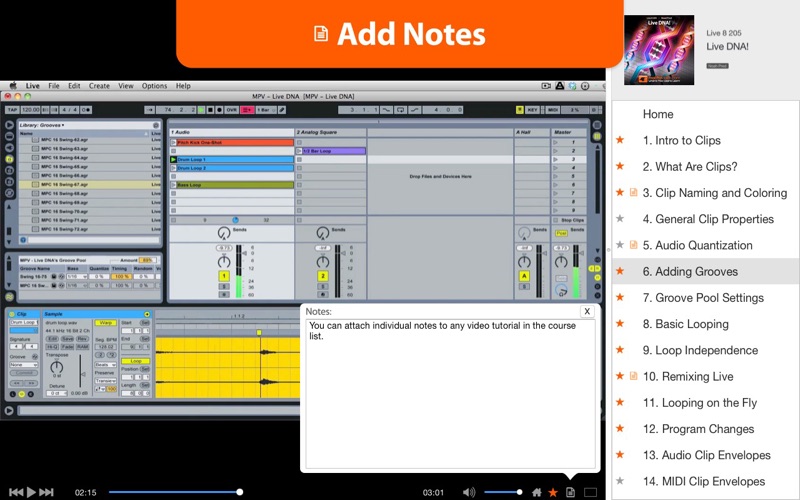Click the green play button in Live transport
Screen dimensions: 800x500
pyautogui.click(x=201, y=110)
